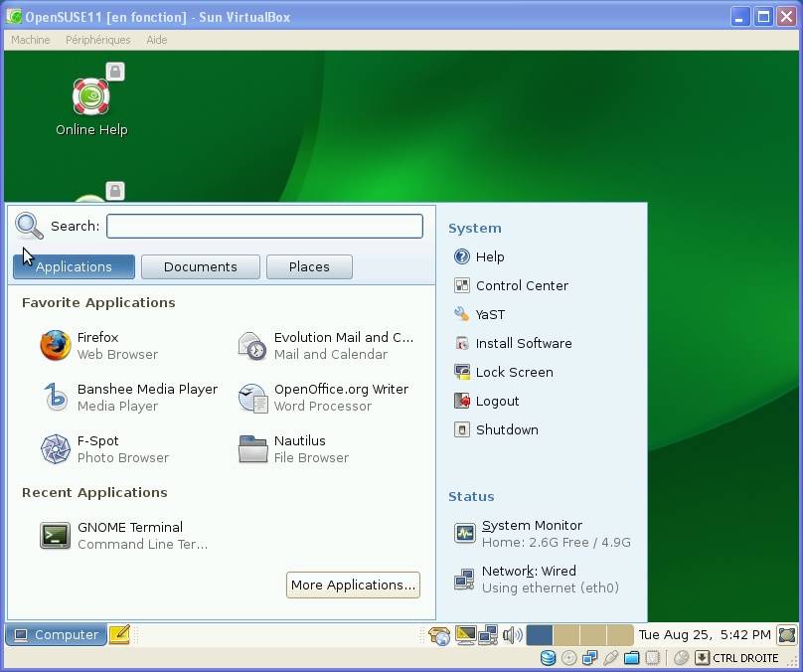Open Control Center
The height and width of the screenshot is (672, 803).
click(x=511, y=285)
